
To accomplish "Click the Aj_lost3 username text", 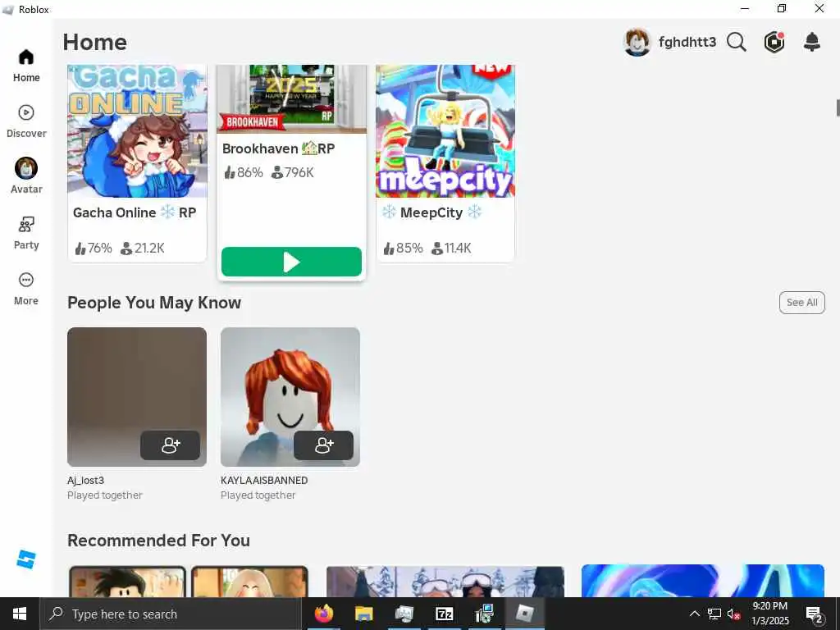I will pos(85,481).
